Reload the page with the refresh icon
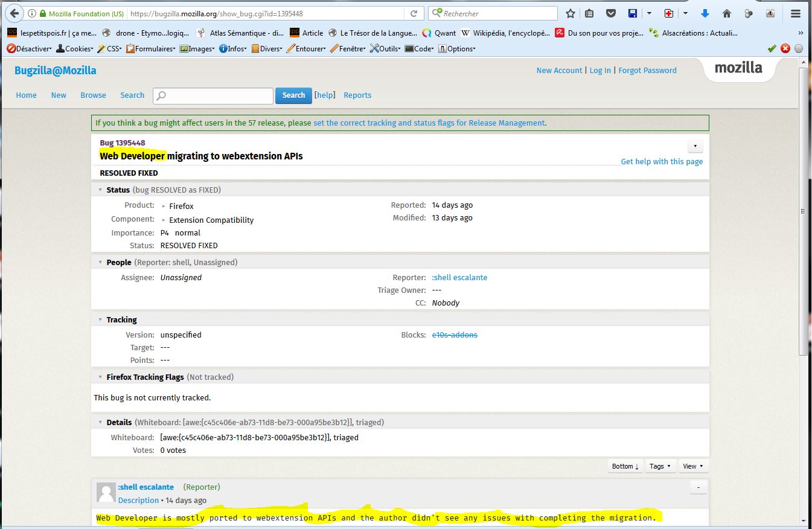Image resolution: width=812 pixels, height=529 pixels. [414, 13]
